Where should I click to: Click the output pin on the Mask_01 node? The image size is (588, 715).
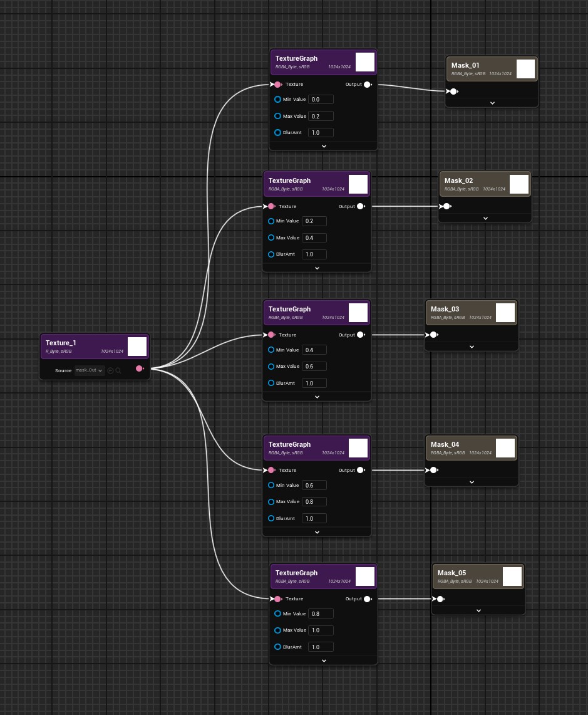[x=453, y=91]
